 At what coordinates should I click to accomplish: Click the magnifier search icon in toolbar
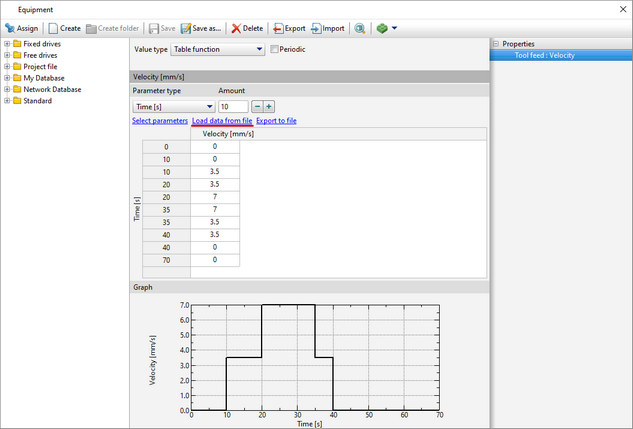359,28
